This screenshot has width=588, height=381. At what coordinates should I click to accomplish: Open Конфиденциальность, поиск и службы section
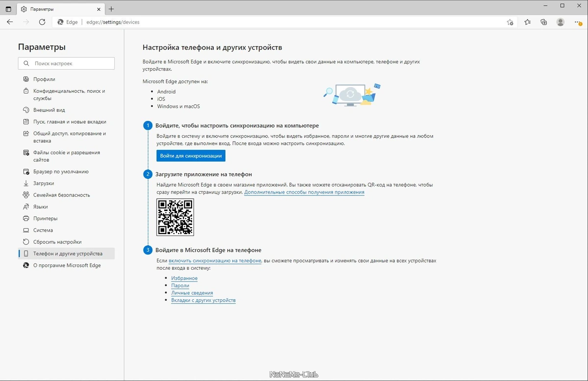coord(66,95)
